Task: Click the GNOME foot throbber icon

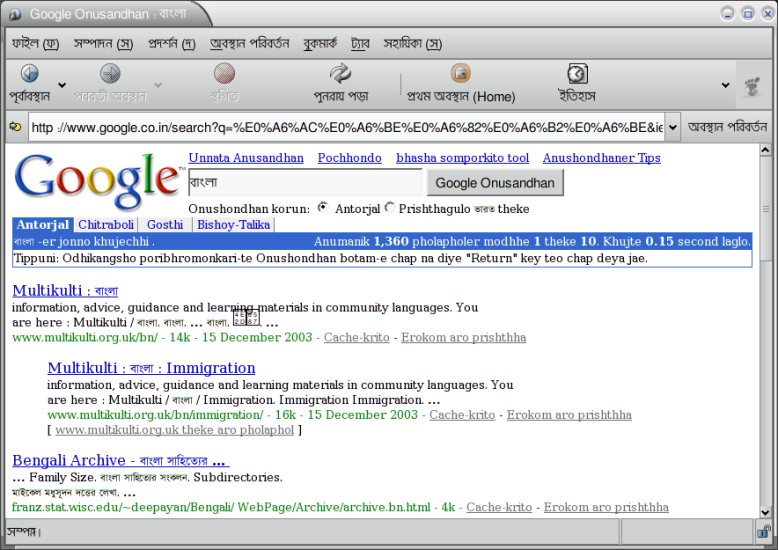Action: pos(752,86)
